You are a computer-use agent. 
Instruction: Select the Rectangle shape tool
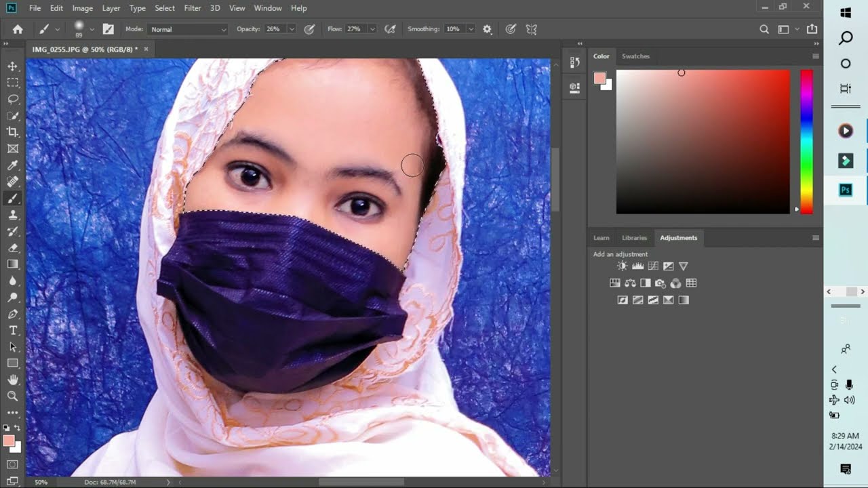tap(12, 363)
